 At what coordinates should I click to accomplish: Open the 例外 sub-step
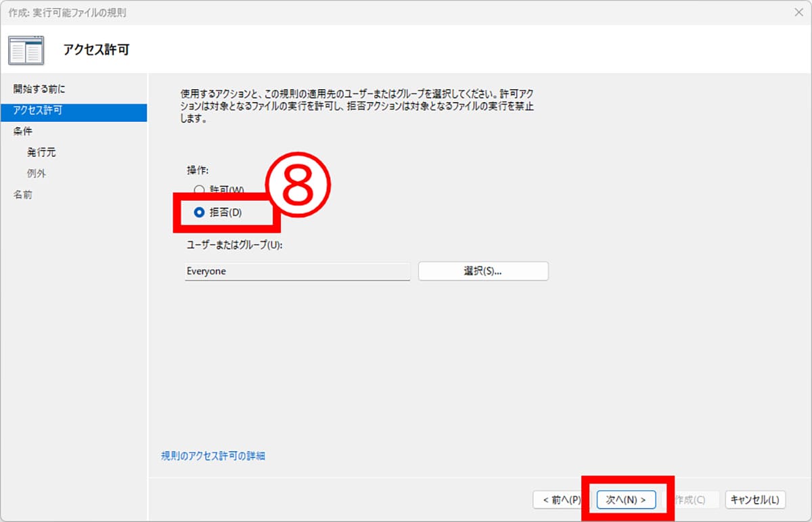37,174
